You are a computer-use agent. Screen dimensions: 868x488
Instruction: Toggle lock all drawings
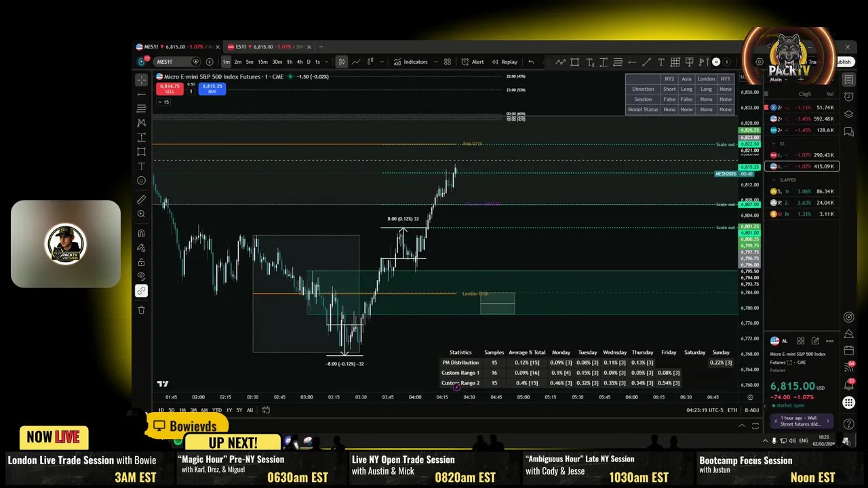(141, 262)
